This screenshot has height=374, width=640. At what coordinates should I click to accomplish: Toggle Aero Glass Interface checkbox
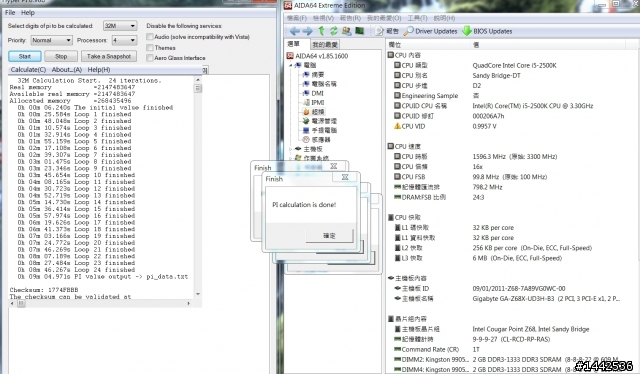pos(150,58)
